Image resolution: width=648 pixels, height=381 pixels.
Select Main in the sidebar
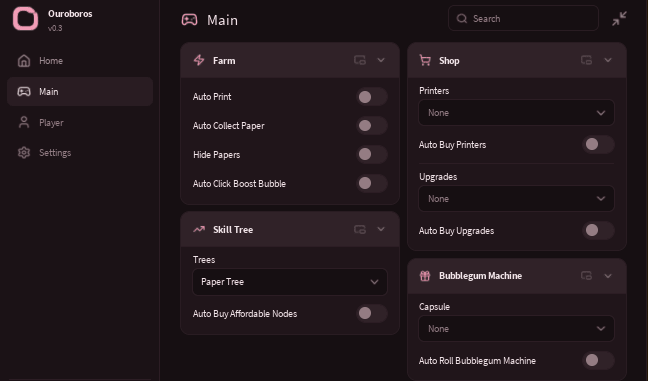(x=80, y=92)
